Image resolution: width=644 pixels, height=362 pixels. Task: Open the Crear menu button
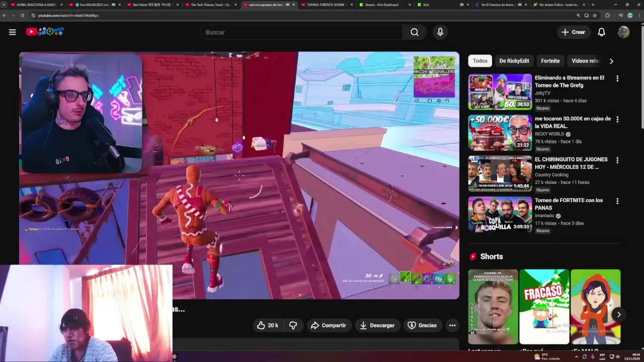coord(574,32)
